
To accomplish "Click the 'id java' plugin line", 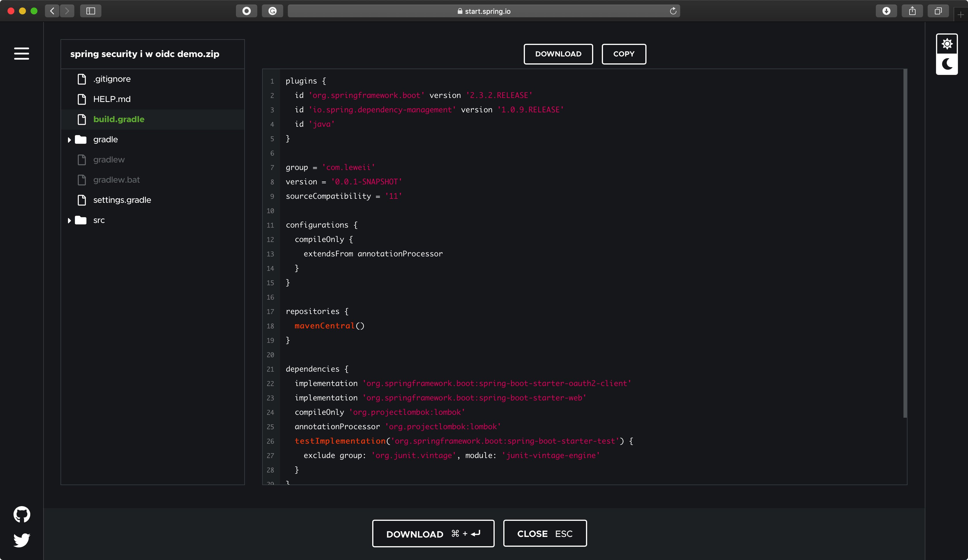I will pyautogui.click(x=315, y=124).
